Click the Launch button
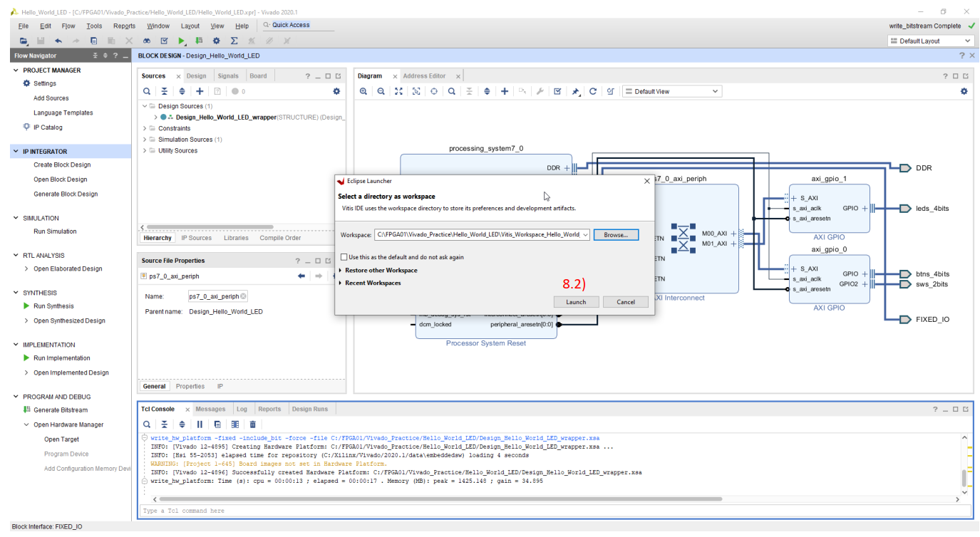This screenshot has height=537, width=980. tap(576, 302)
